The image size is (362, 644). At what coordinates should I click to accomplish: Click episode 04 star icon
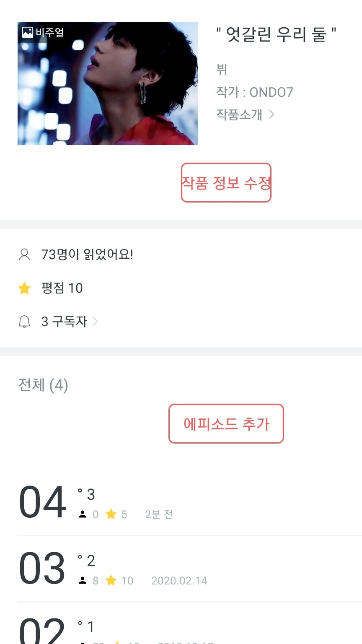tap(111, 514)
